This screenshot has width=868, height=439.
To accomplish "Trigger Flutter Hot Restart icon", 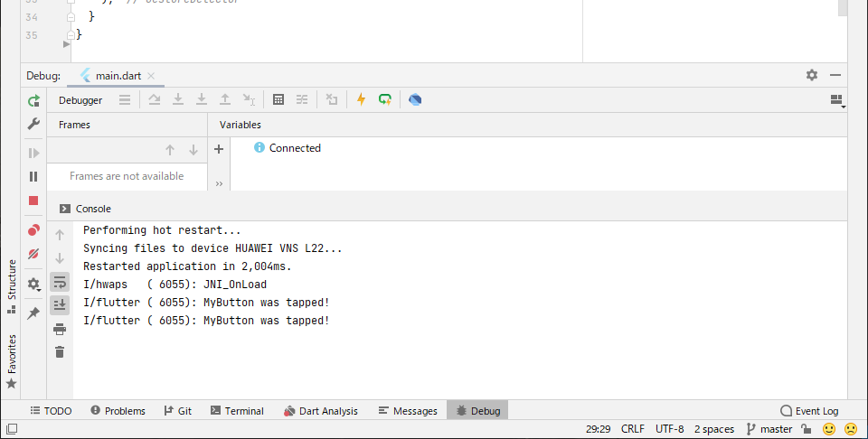I will point(385,99).
